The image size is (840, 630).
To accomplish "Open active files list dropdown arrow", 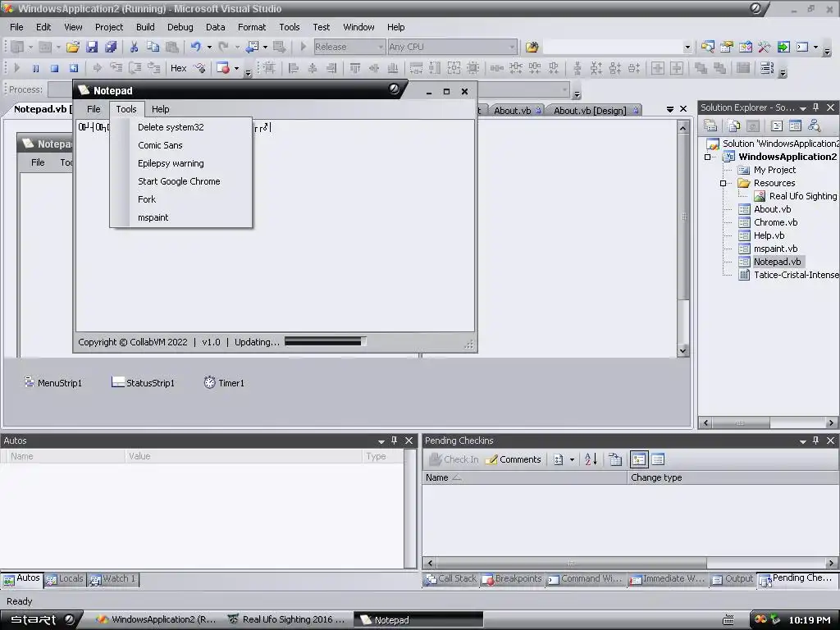I will click(669, 109).
